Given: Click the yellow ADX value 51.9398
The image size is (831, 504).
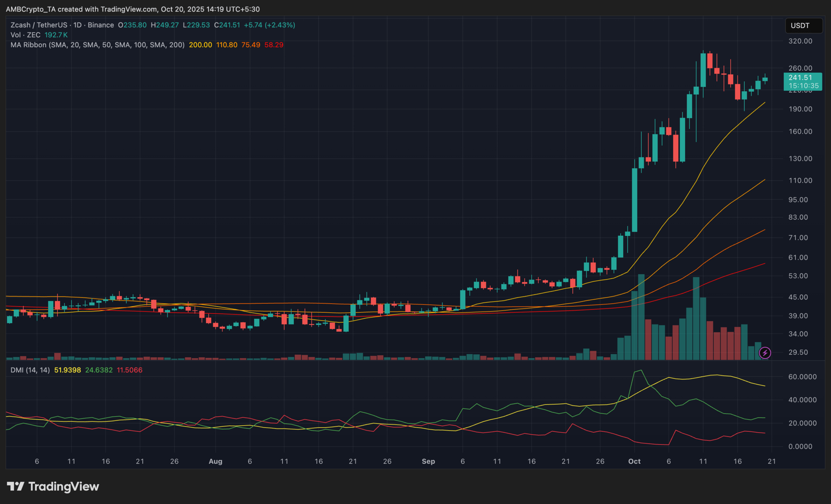Looking at the screenshot, I should click(68, 370).
